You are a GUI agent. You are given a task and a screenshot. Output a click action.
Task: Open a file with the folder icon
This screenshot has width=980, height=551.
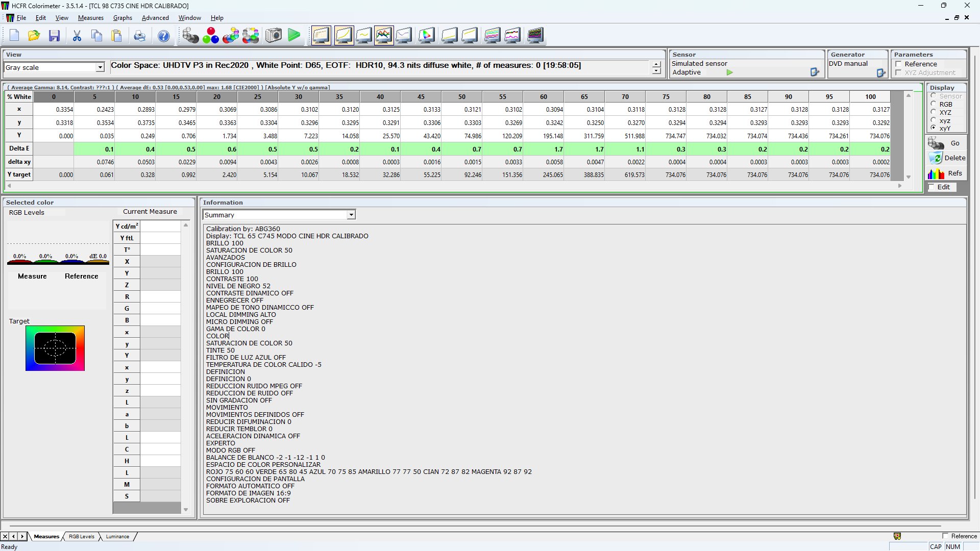click(x=34, y=36)
